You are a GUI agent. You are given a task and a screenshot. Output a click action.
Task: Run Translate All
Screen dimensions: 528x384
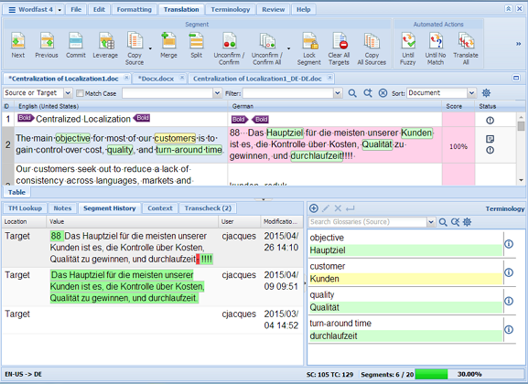point(466,49)
